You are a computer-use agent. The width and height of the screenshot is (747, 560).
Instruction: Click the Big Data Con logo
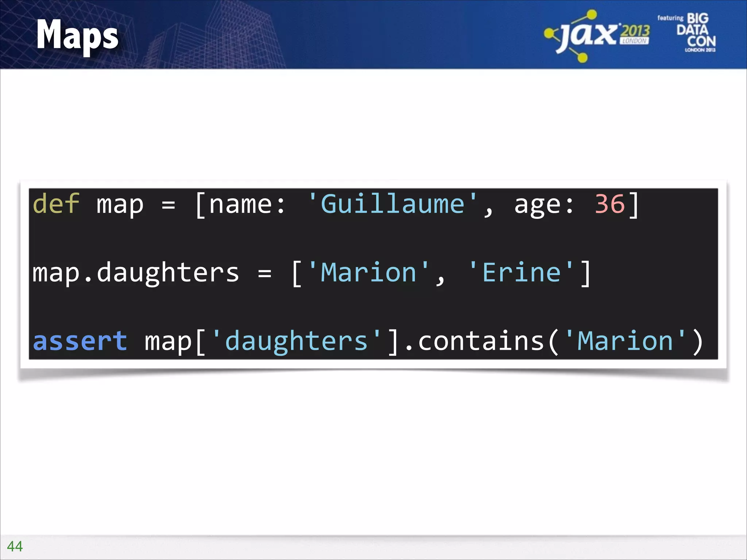click(x=687, y=33)
